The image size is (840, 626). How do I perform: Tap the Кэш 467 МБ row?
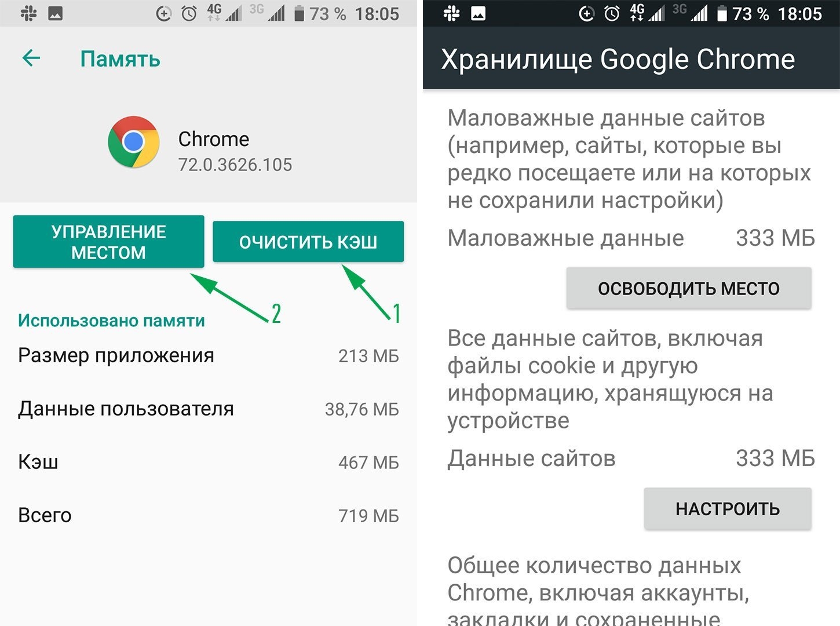209,462
